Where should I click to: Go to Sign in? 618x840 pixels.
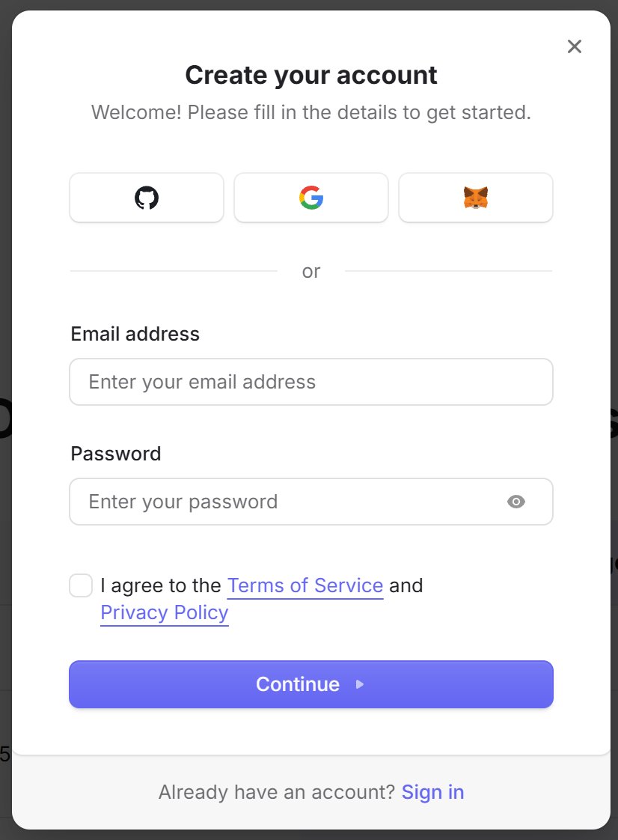432,792
